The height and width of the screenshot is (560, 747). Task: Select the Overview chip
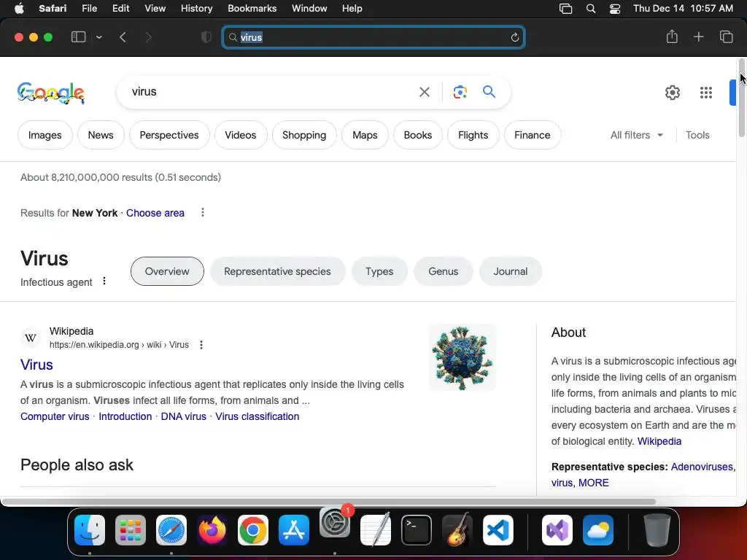pos(167,271)
